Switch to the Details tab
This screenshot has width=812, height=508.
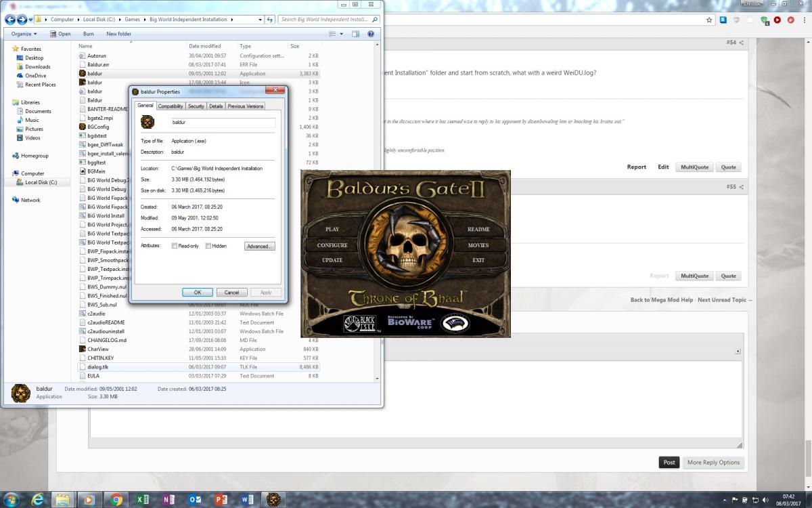pos(216,106)
